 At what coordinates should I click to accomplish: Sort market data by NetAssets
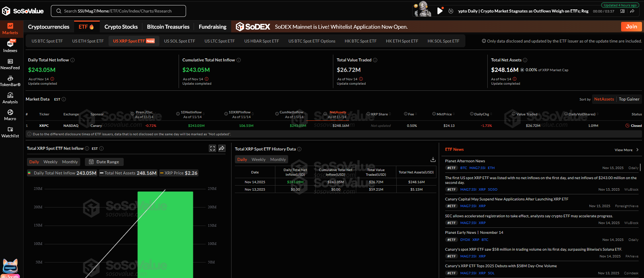click(x=604, y=99)
